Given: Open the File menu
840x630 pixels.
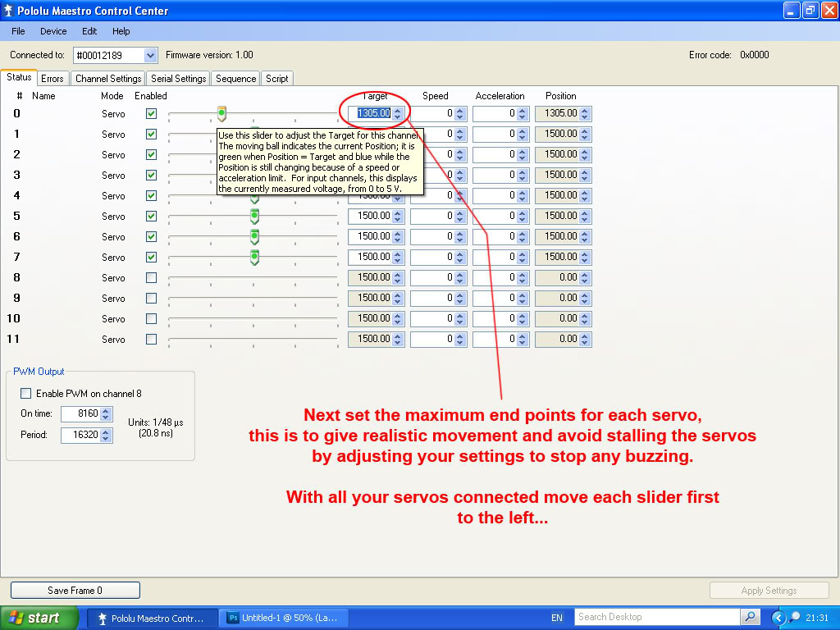Looking at the screenshot, I should (18, 31).
